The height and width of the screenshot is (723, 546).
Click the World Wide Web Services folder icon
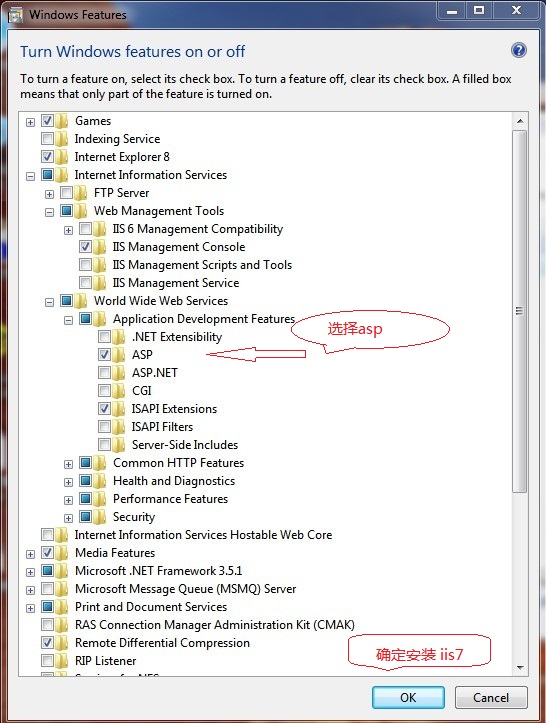coord(81,301)
